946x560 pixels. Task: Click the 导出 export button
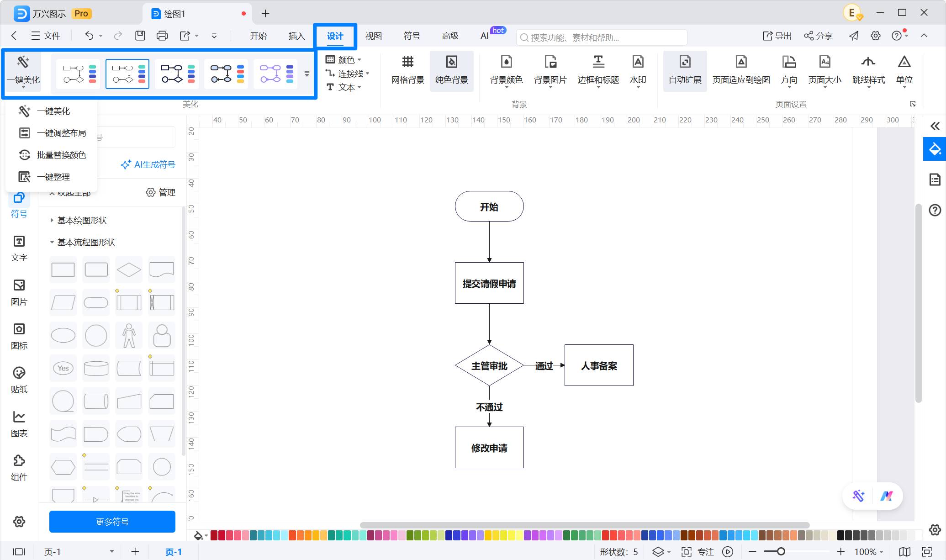[x=777, y=36]
